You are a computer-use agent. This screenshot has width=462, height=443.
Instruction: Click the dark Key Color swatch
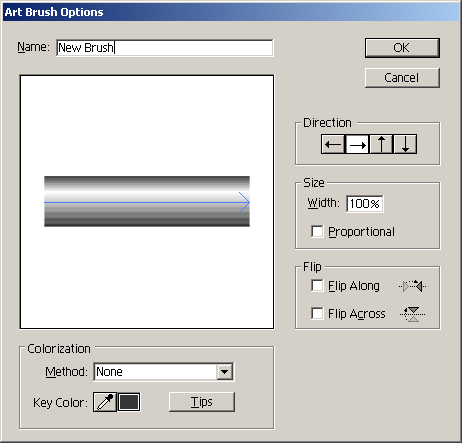pyautogui.click(x=129, y=402)
